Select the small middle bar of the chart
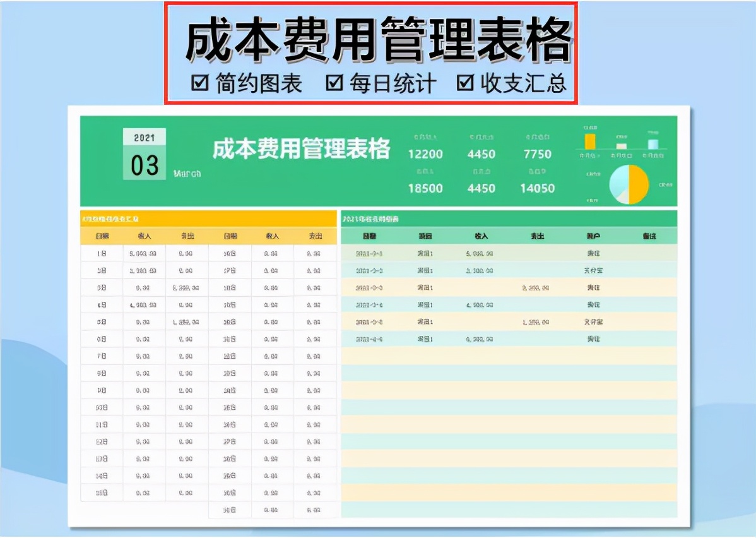Viewport: 756px width, 538px height. pos(621,145)
